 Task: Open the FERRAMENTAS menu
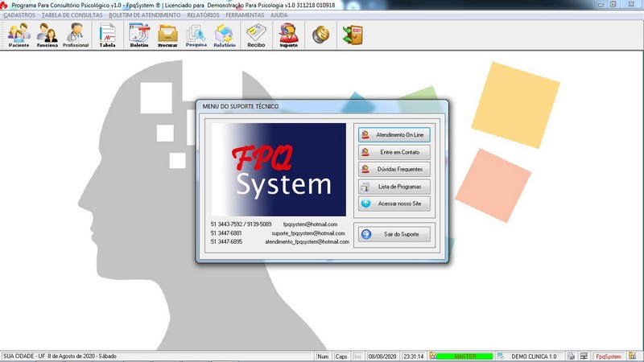(x=245, y=15)
